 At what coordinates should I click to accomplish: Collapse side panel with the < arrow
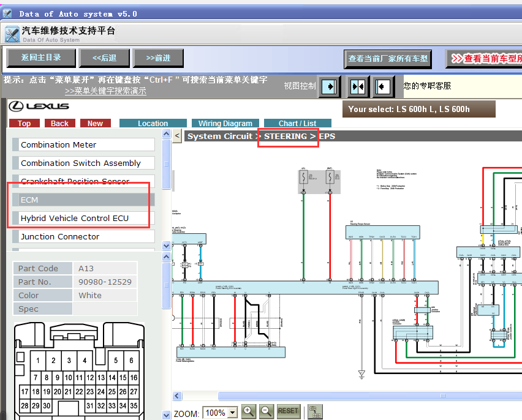tap(177, 136)
